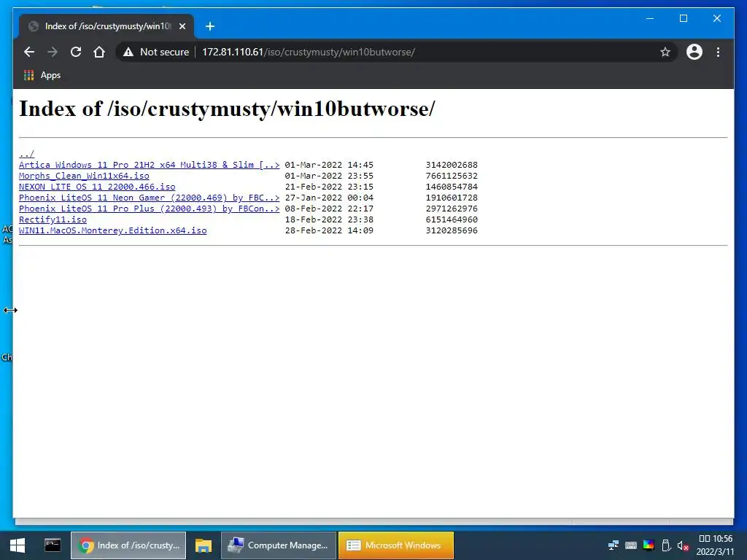This screenshot has height=560, width=747.
Task: Download Artica Windows 11 Pro 21H2 ISO
Action: point(149,165)
